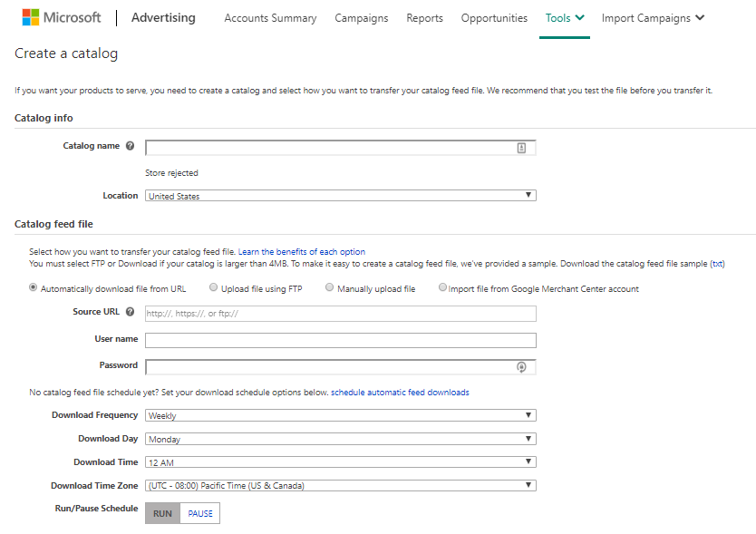The height and width of the screenshot is (534, 756).
Task: Expand the Download Time Zone dropdown
Action: [x=340, y=486]
